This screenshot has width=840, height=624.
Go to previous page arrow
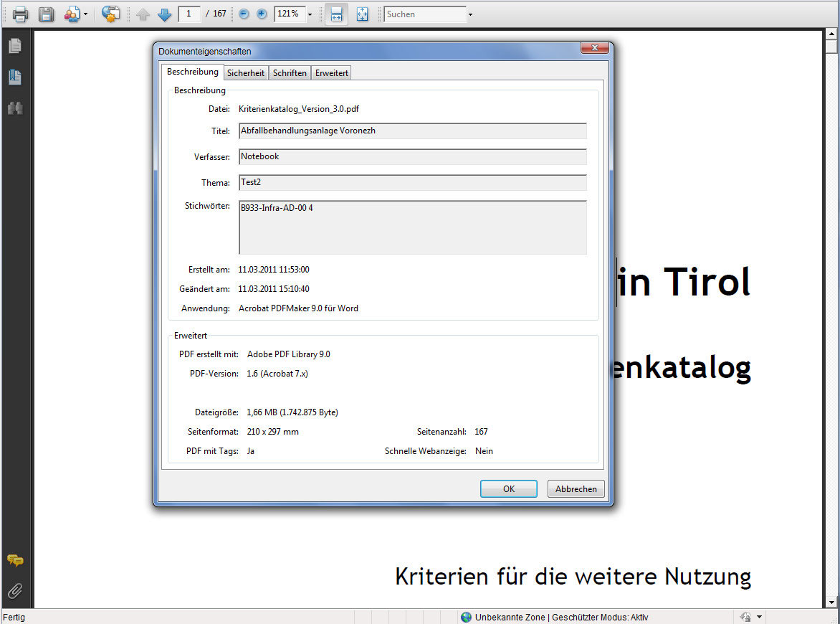pyautogui.click(x=143, y=14)
